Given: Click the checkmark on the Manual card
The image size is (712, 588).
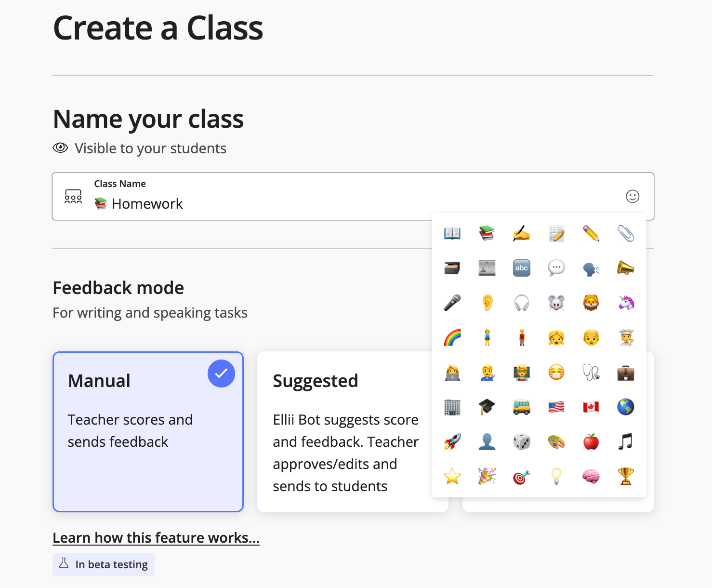Looking at the screenshot, I should [221, 373].
